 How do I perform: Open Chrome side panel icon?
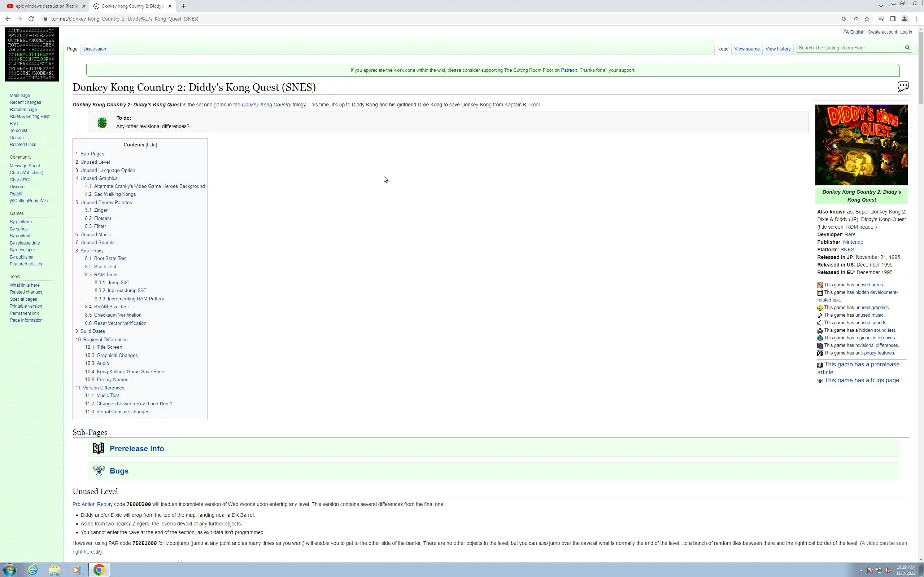pos(893,19)
